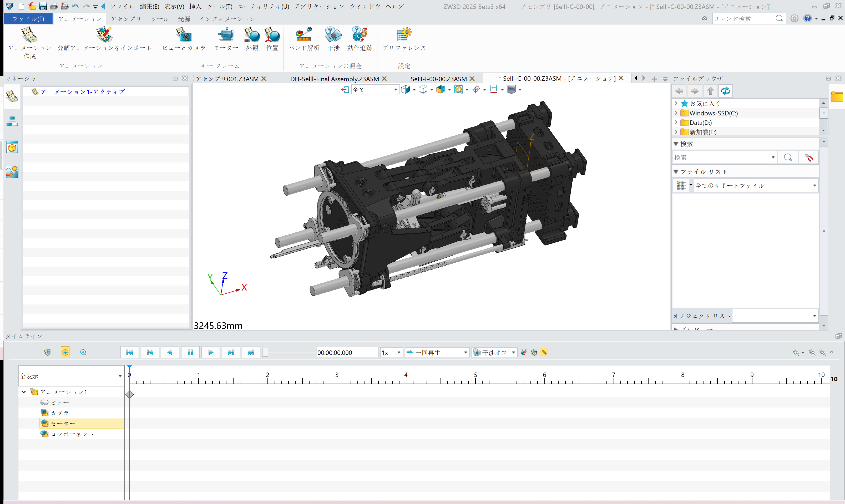The width and height of the screenshot is (845, 504).
Task: Open the インフォメーション ribbon tab
Action: click(x=227, y=19)
